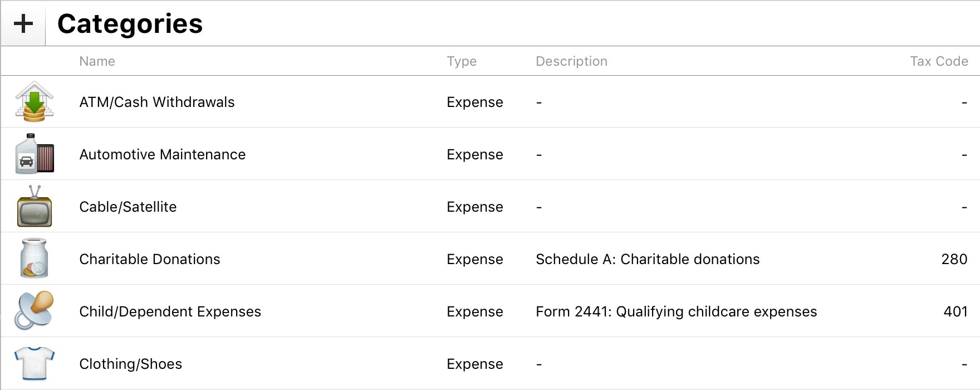Viewport: 980px width, 390px height.
Task: Sort by the Name column header
Action: point(97,61)
